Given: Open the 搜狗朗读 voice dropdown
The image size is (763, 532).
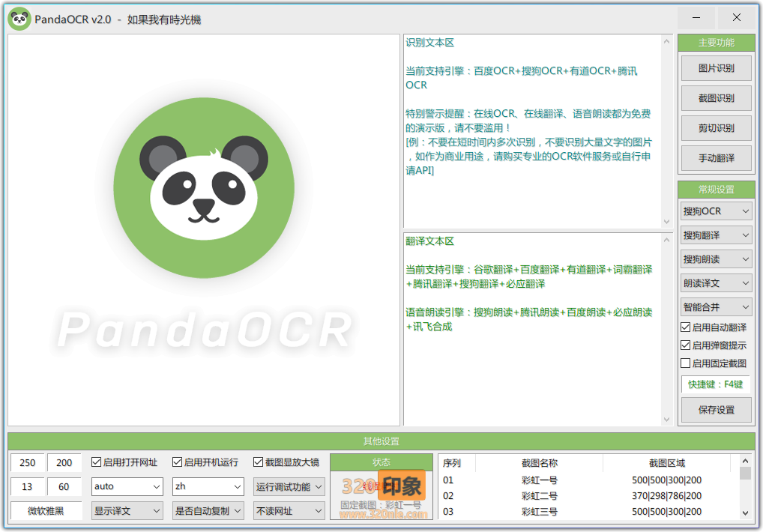Looking at the screenshot, I should click(716, 259).
